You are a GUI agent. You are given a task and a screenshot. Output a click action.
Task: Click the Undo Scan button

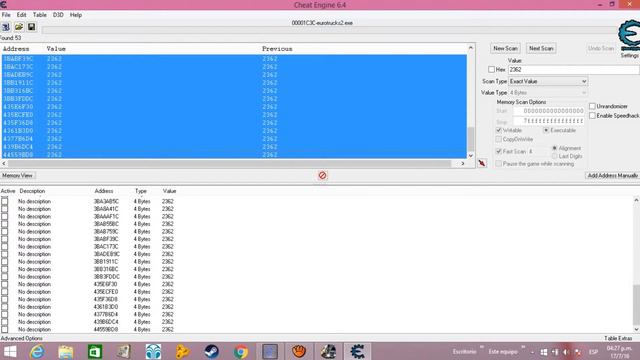click(601, 48)
